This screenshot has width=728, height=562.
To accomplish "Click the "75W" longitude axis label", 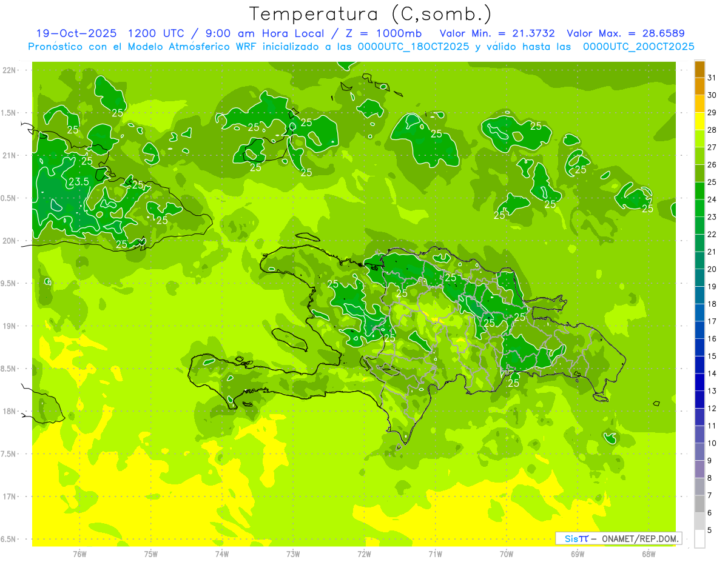I will pos(151,554).
